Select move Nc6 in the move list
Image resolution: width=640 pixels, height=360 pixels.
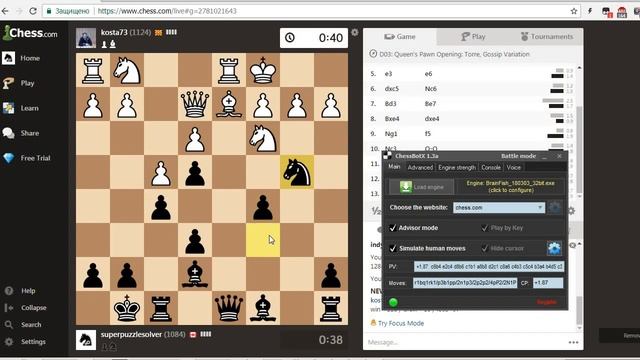click(430, 89)
